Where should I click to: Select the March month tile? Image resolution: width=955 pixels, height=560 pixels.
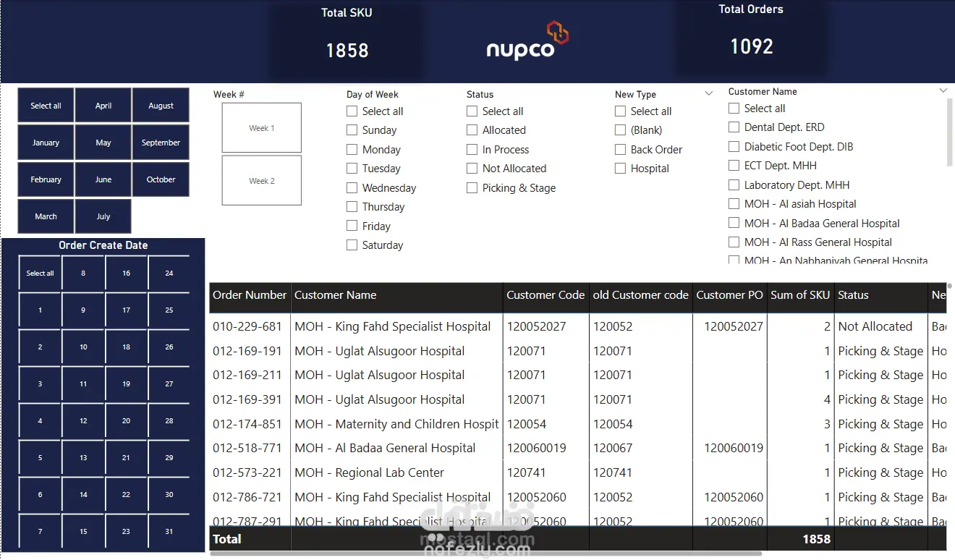coord(46,216)
